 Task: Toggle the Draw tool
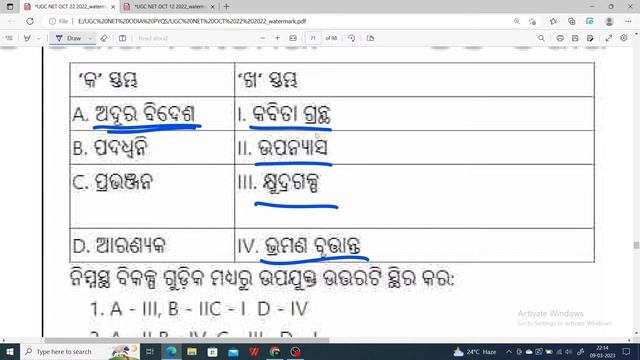pos(69,38)
